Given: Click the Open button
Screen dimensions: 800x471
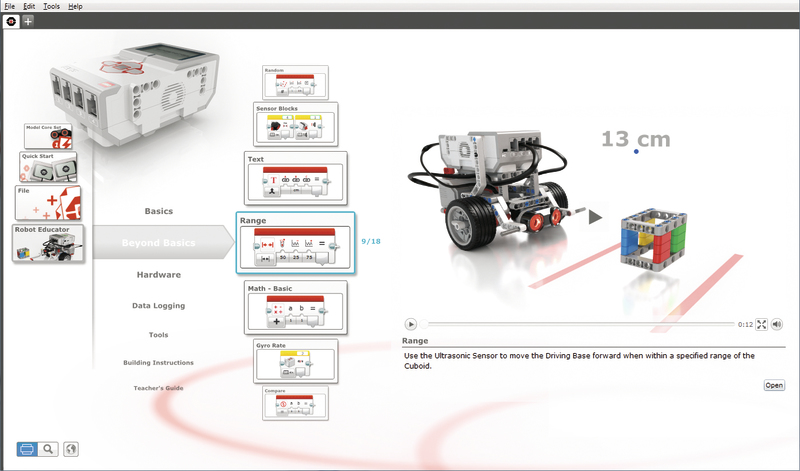Looking at the screenshot, I should click(774, 385).
